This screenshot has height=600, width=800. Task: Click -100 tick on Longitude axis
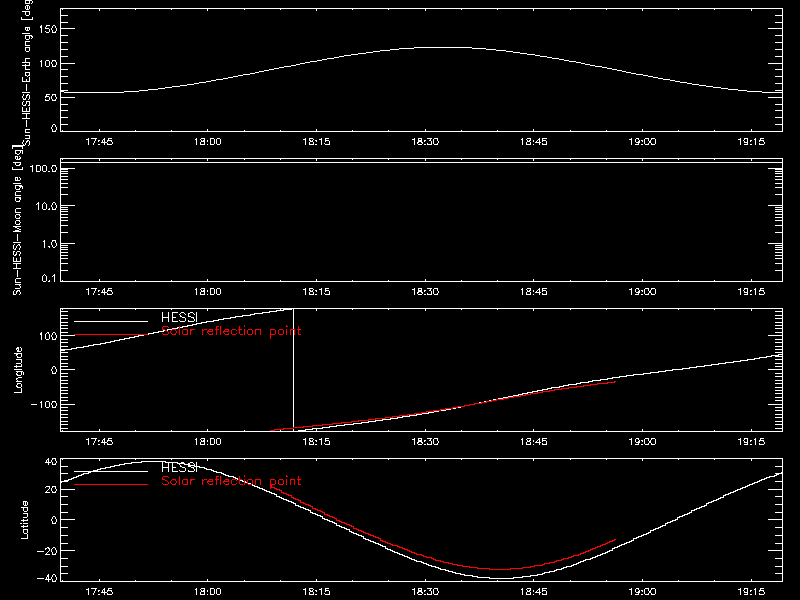click(x=44, y=405)
